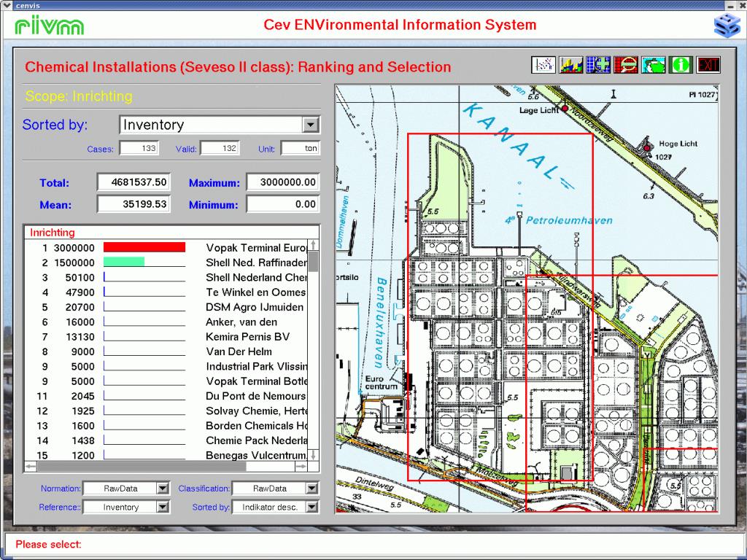Click the Cases field showing 133
747x560 pixels.
click(x=139, y=148)
